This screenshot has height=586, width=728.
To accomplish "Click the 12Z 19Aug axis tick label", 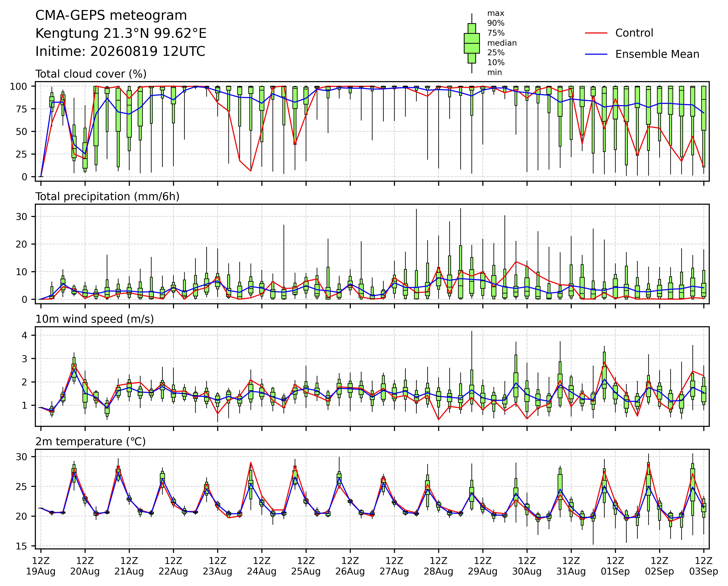I will (41, 566).
